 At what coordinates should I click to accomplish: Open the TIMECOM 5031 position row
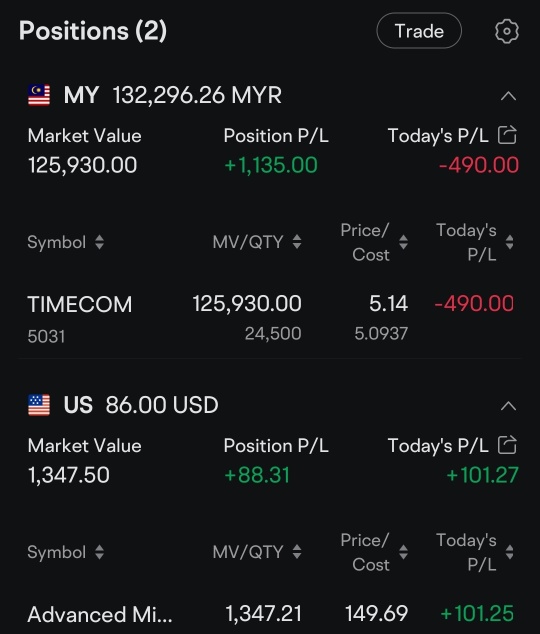(270, 318)
